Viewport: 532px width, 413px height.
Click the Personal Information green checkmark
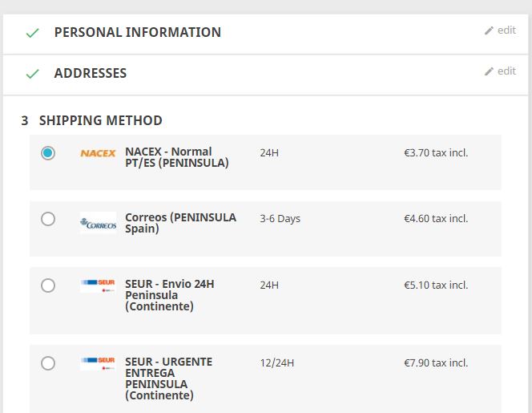(x=32, y=33)
